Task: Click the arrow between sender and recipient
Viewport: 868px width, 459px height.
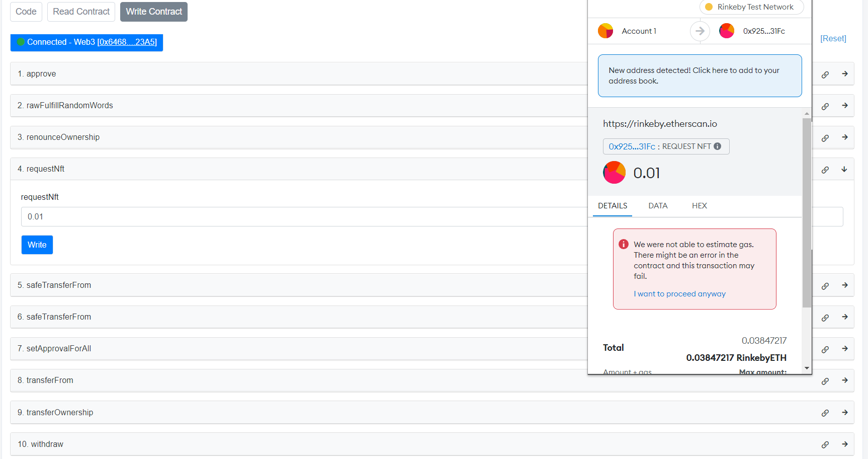Action: coord(700,31)
